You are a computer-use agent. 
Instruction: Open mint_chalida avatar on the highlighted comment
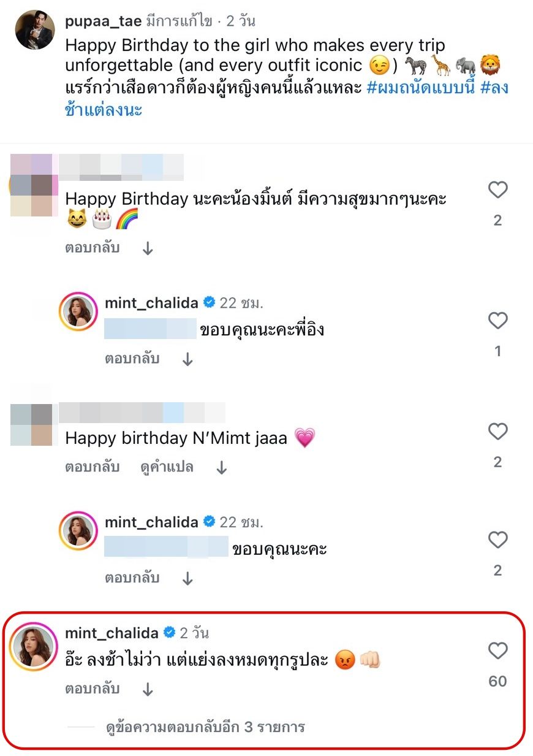tap(34, 646)
